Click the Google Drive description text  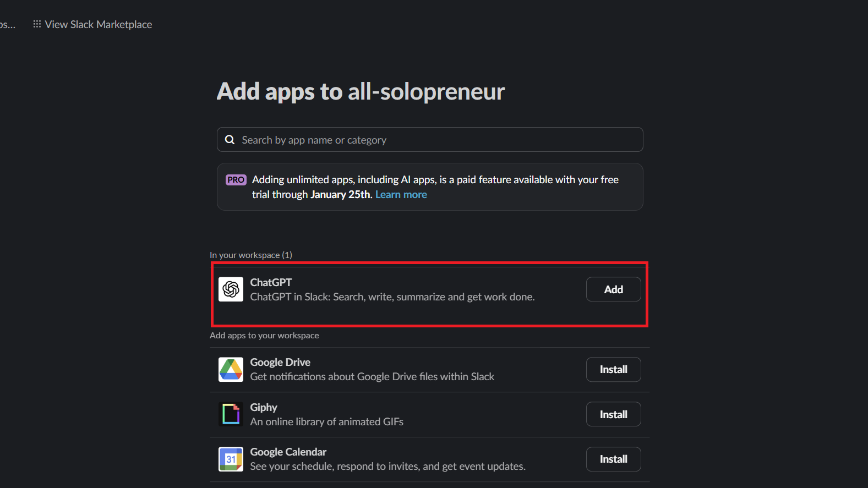372,376
